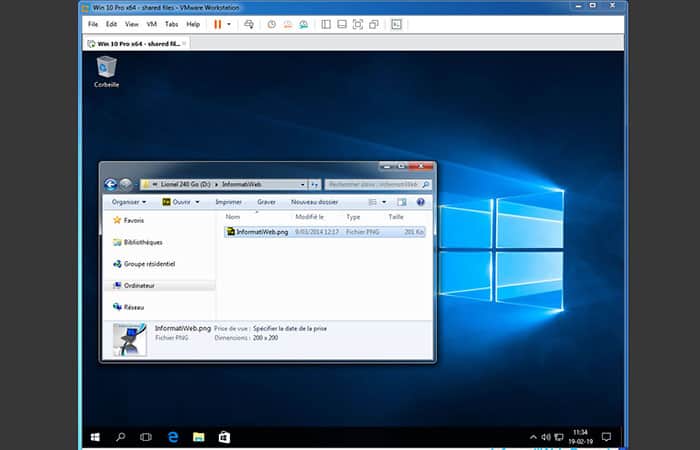Open the console view icon in VMware toolbar

[396, 25]
